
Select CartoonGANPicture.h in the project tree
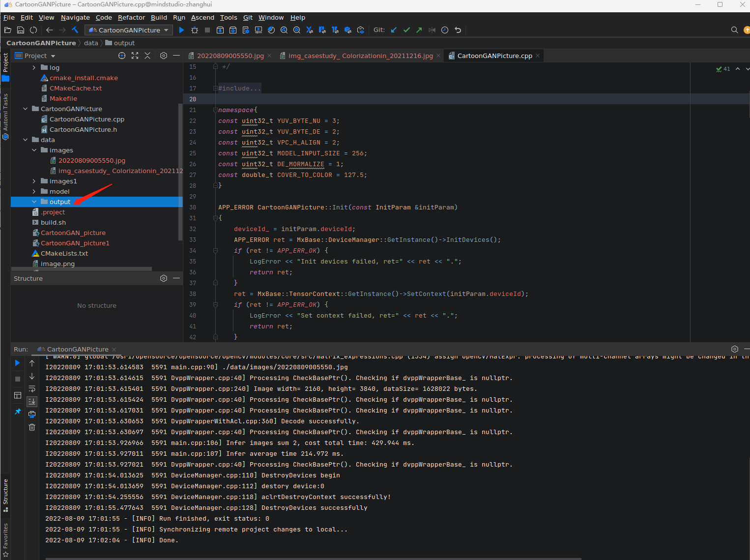(x=83, y=129)
